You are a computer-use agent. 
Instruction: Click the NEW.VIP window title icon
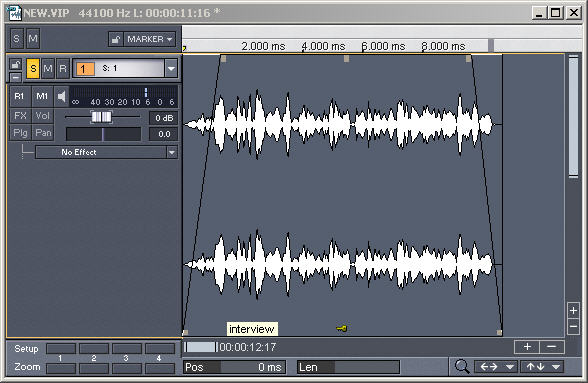(x=15, y=13)
